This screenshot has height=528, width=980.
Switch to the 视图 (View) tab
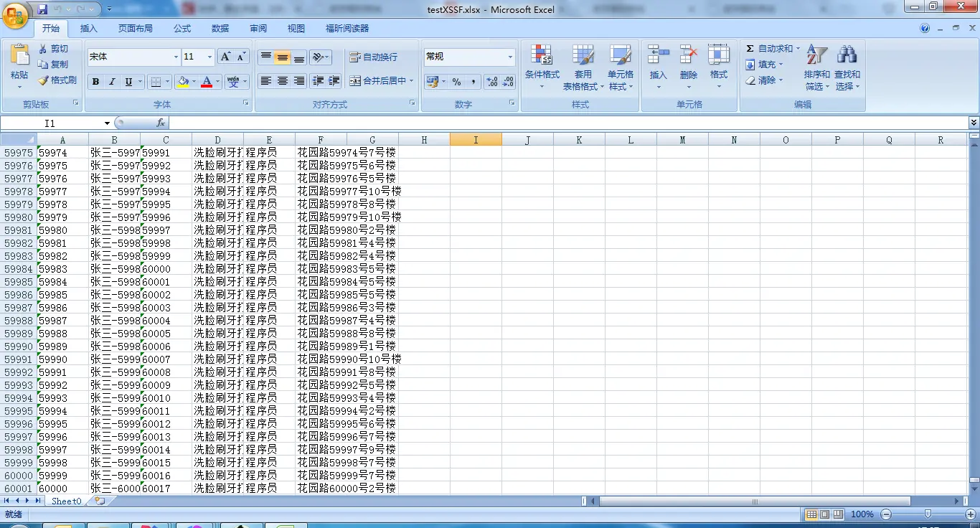pyautogui.click(x=296, y=29)
